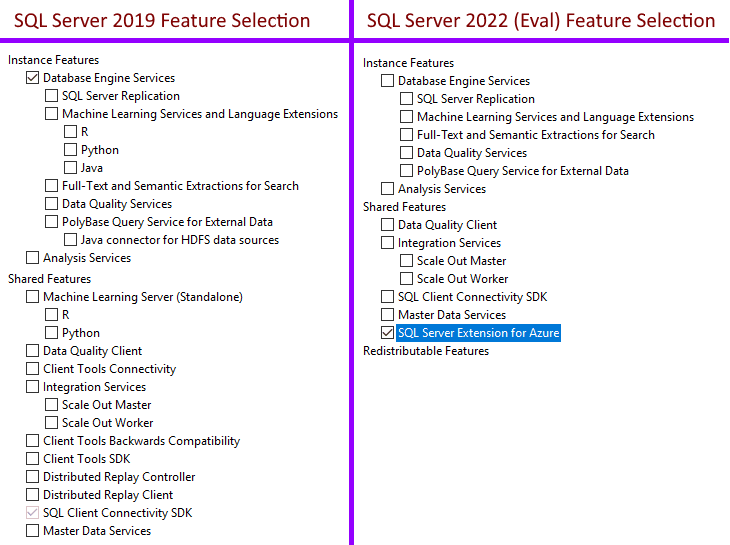Enable Client Tools Connectivity checkbox
Screen dimensions: 730x545
[32, 369]
